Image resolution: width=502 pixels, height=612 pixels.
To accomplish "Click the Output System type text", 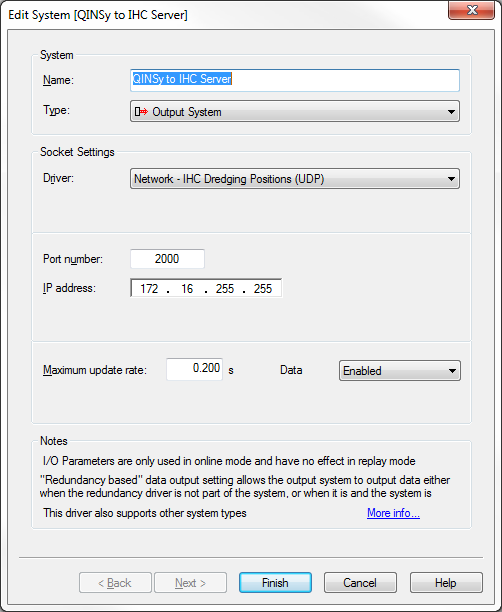I will click(x=187, y=112).
